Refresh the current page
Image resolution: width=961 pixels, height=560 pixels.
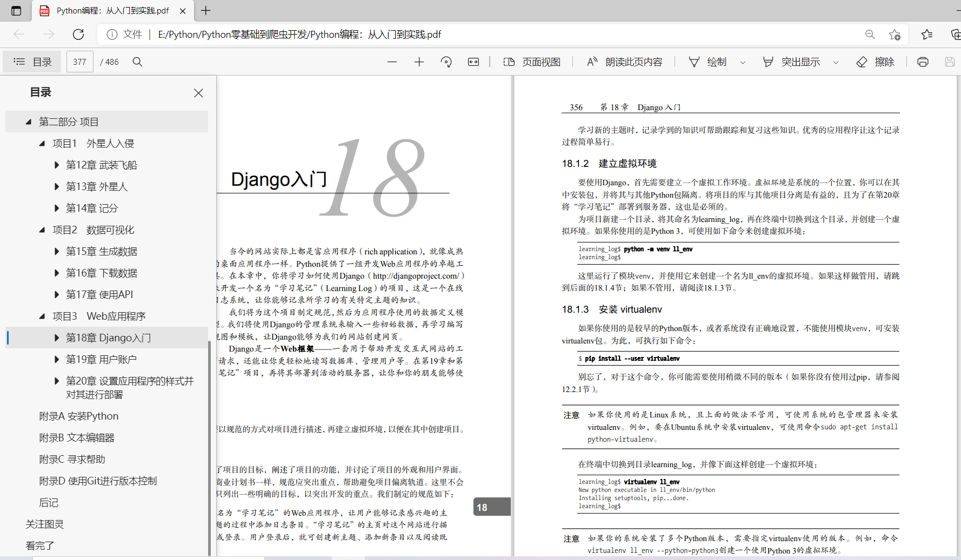point(78,35)
